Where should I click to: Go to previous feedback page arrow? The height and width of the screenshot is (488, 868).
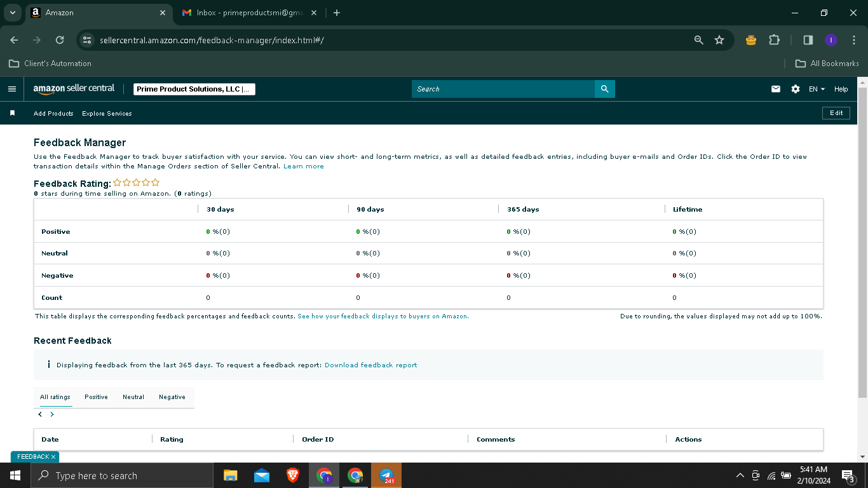tap(40, 414)
